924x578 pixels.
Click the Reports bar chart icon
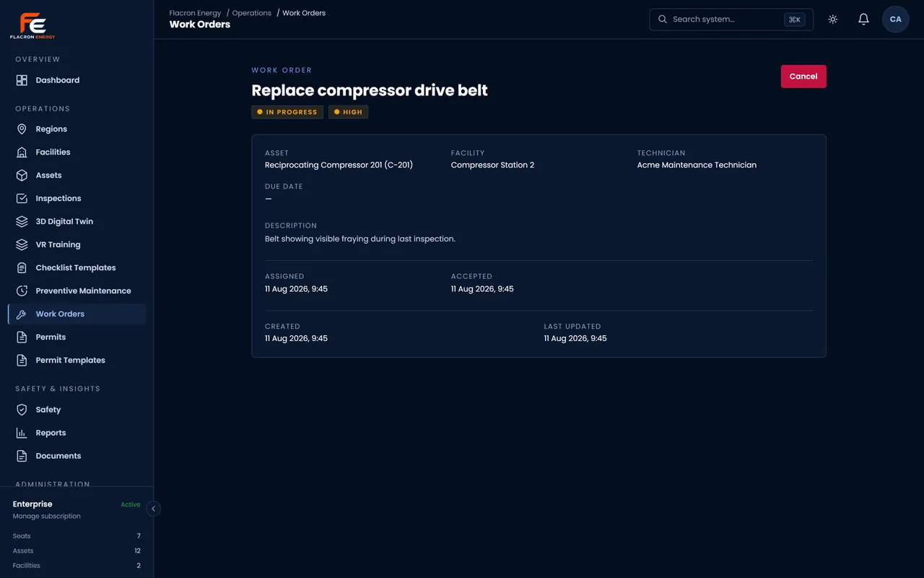tap(22, 433)
